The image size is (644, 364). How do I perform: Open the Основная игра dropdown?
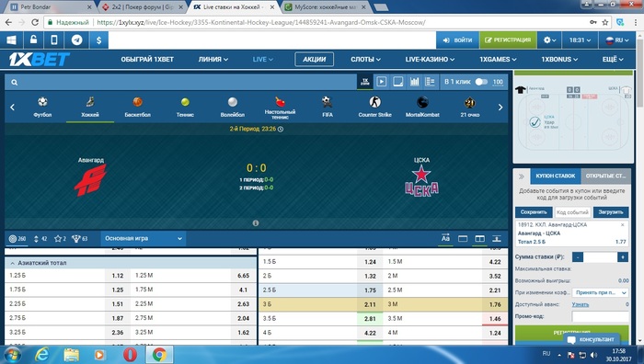(144, 238)
